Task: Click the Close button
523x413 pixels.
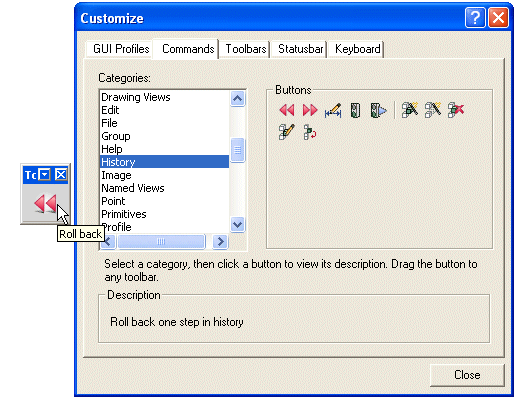Action: (467, 375)
